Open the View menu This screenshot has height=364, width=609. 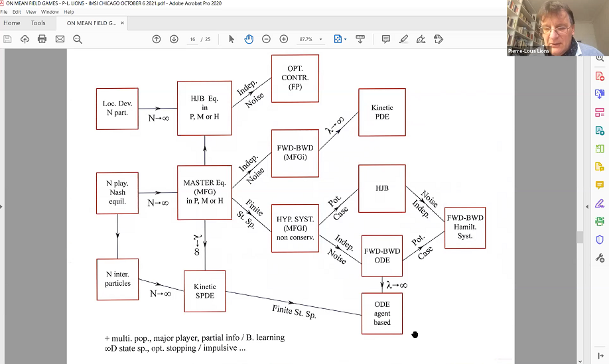(x=31, y=12)
